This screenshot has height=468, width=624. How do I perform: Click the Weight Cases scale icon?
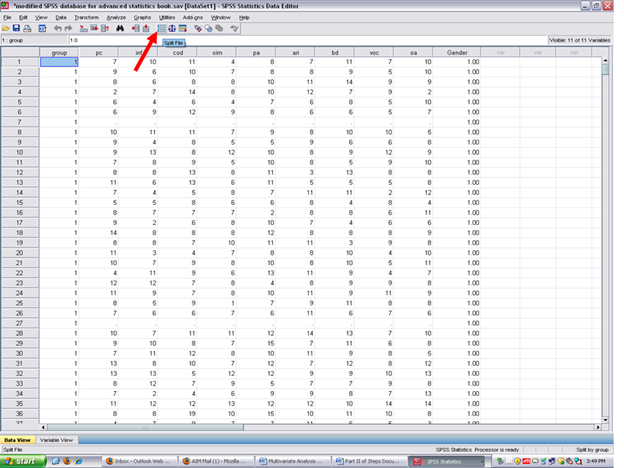[174, 28]
